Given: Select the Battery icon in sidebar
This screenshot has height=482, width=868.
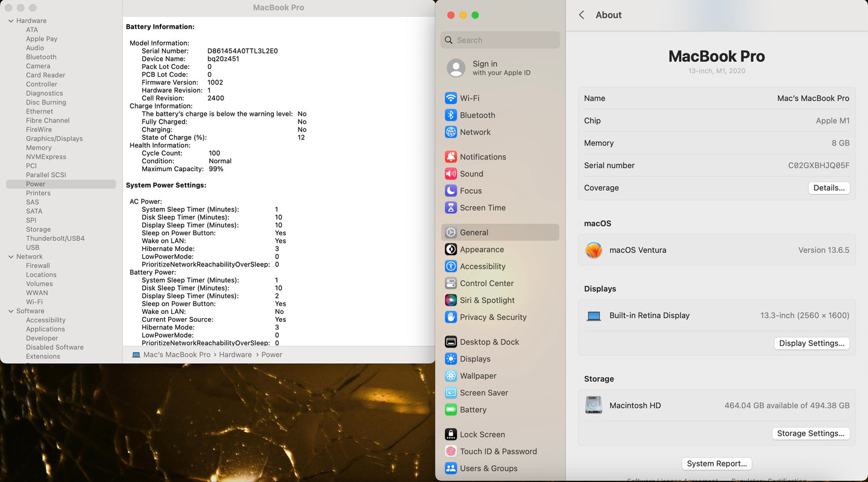Looking at the screenshot, I should click(x=451, y=410).
